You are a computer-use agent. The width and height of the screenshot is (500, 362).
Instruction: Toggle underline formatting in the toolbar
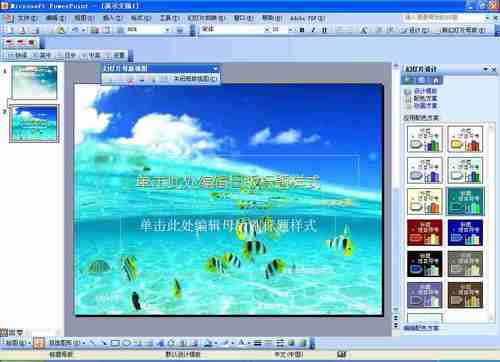(x=324, y=30)
